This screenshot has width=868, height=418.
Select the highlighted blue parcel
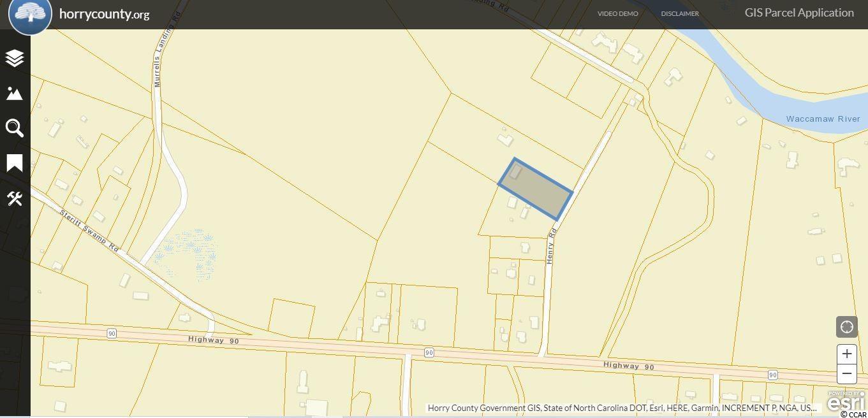click(536, 189)
